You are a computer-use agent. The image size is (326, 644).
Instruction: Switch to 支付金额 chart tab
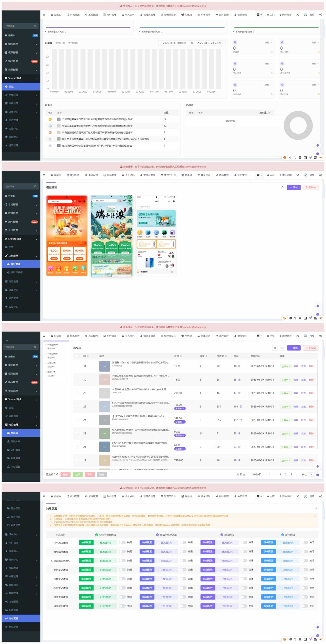[73, 43]
